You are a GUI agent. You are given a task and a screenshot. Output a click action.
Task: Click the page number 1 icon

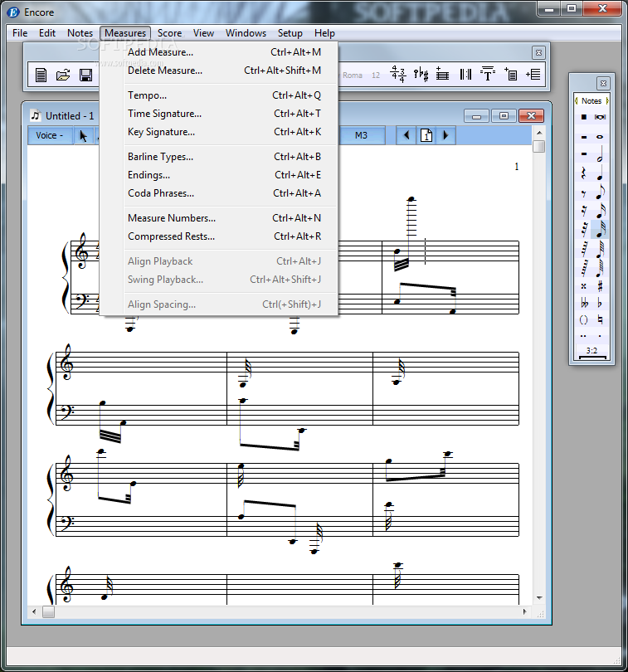coord(426,135)
